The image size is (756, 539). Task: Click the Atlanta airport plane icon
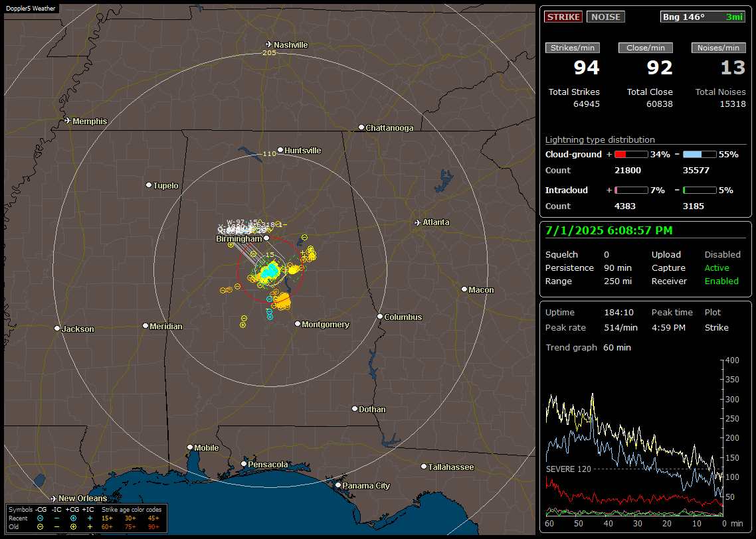(x=418, y=222)
